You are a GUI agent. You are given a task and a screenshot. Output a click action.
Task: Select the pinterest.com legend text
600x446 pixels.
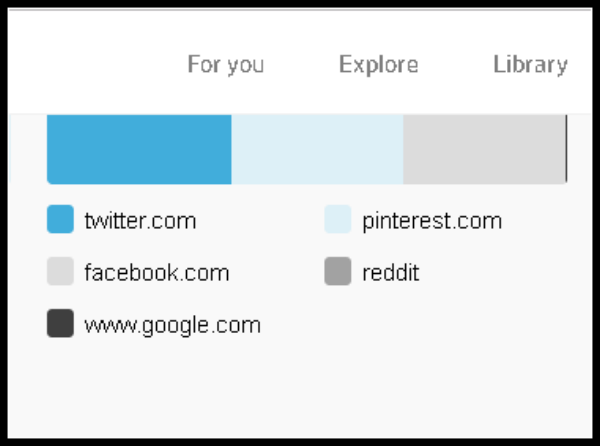click(x=432, y=220)
